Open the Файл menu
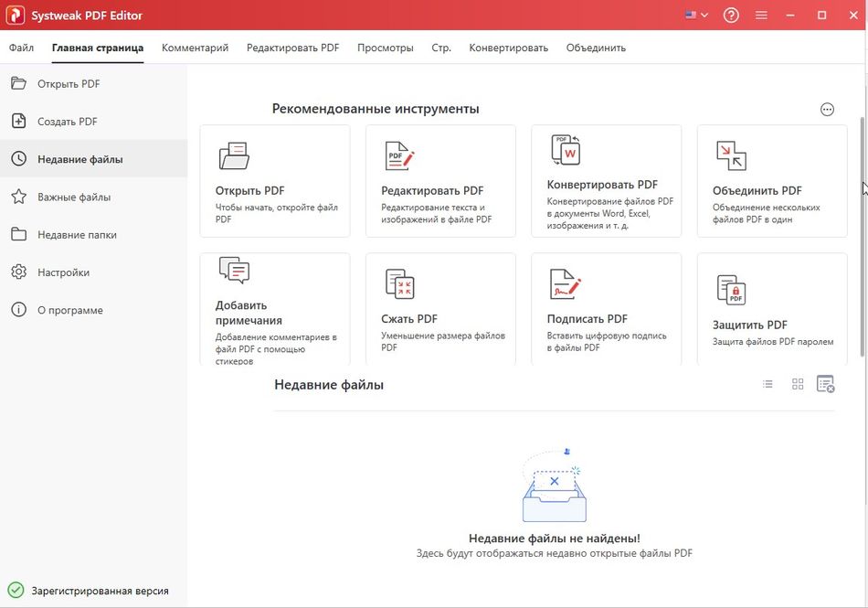The height and width of the screenshot is (608, 868). tap(21, 47)
